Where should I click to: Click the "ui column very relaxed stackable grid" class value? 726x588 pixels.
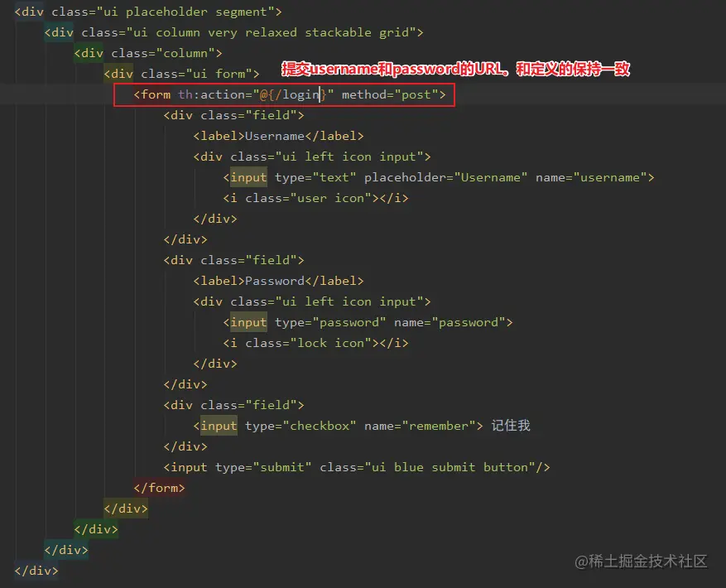pos(275,33)
